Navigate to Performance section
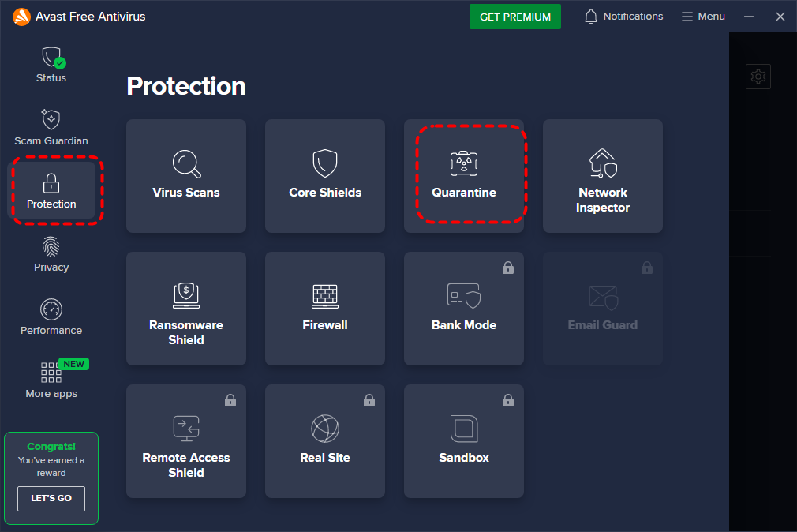This screenshot has width=797, height=532. click(51, 317)
